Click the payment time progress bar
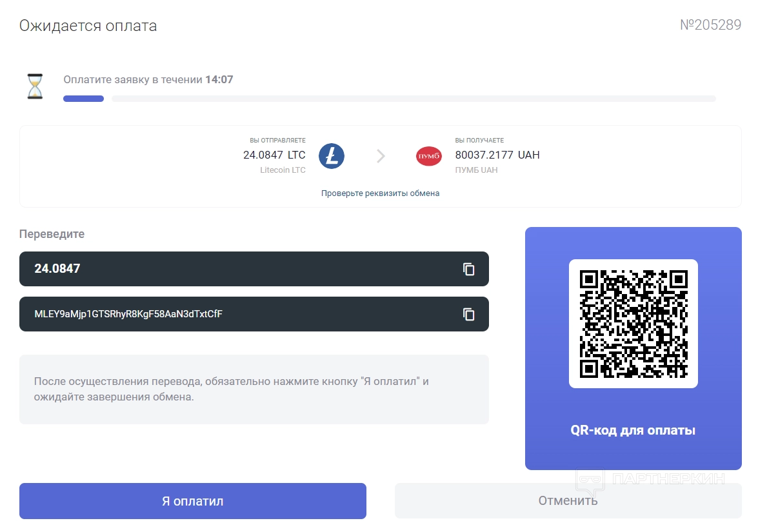The image size is (758, 532). tap(390, 99)
